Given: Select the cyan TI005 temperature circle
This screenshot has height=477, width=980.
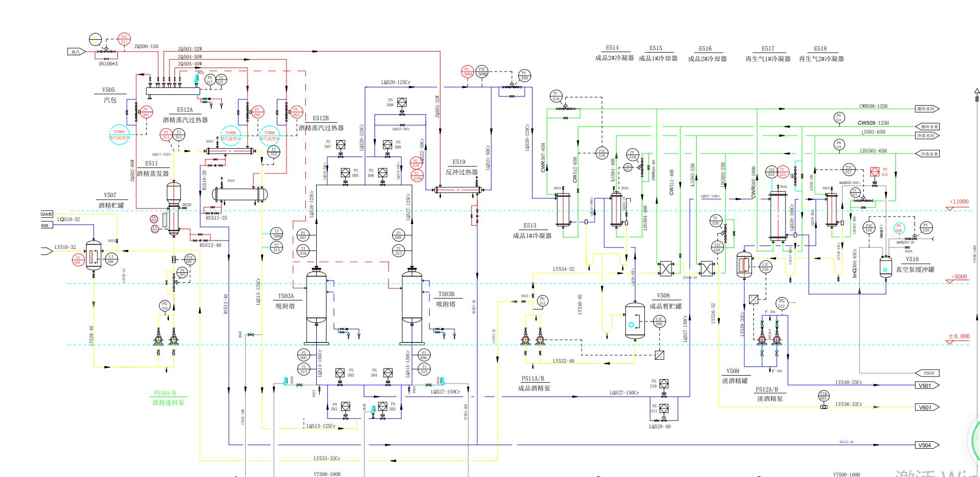Looking at the screenshot, I should tap(231, 135).
